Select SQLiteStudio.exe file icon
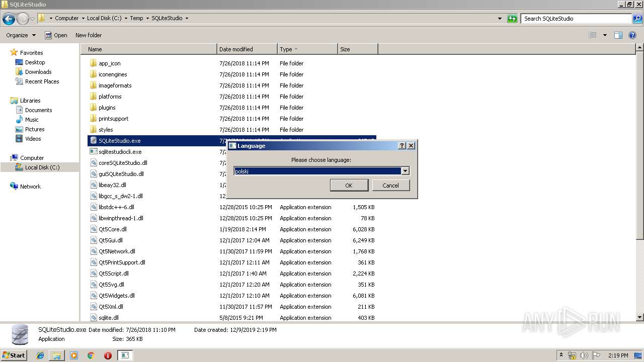This screenshot has height=362, width=644. [x=93, y=141]
